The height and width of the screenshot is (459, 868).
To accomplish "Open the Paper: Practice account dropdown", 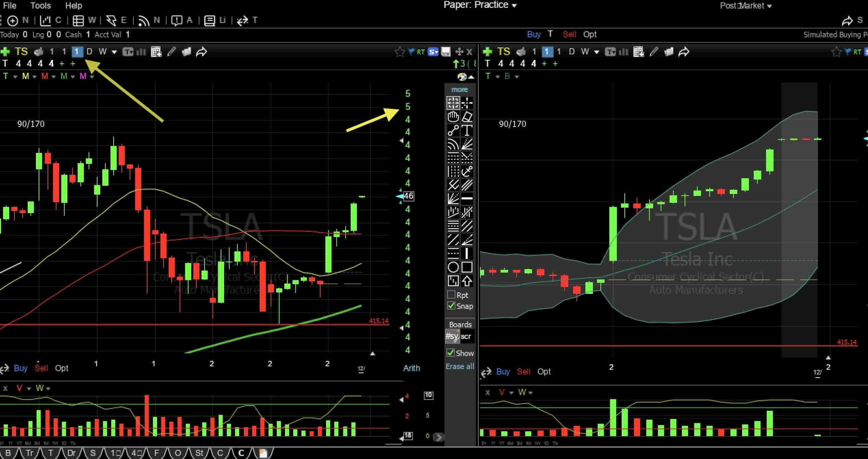I will point(480,5).
